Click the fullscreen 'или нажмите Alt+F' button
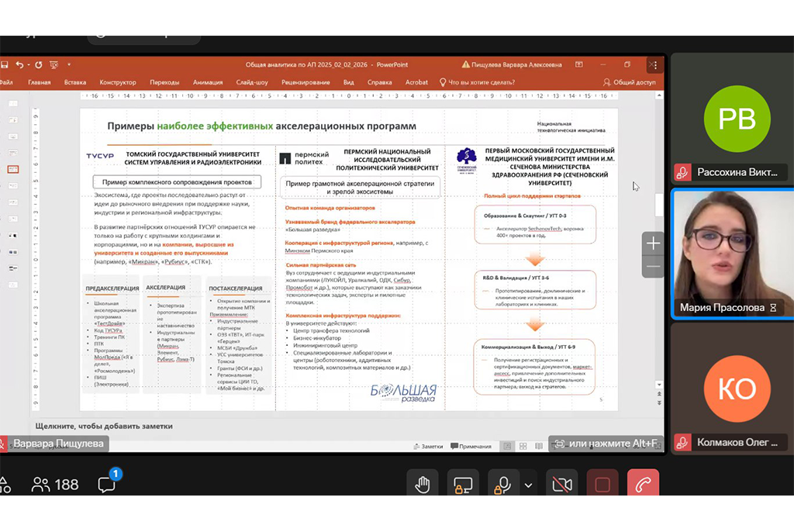The image size is (794, 532). [x=606, y=444]
